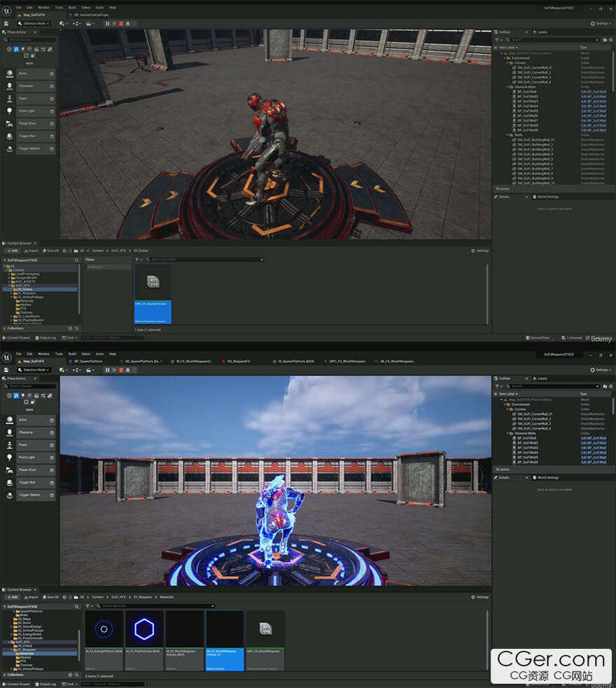The width and height of the screenshot is (616, 688).
Task: Collapse the 01_Respawn folder in bottom folder tree
Action: point(11,650)
